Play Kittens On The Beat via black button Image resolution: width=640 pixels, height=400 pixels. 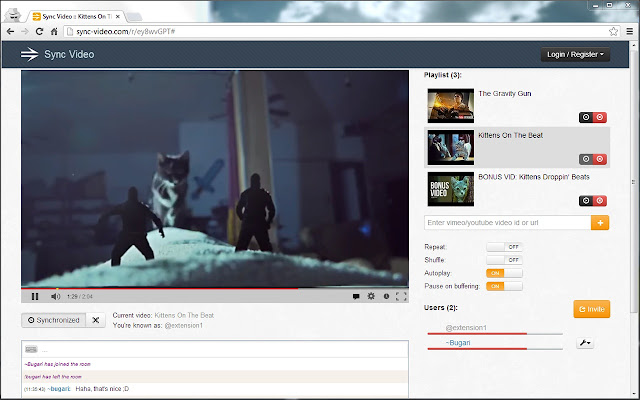tap(586, 159)
